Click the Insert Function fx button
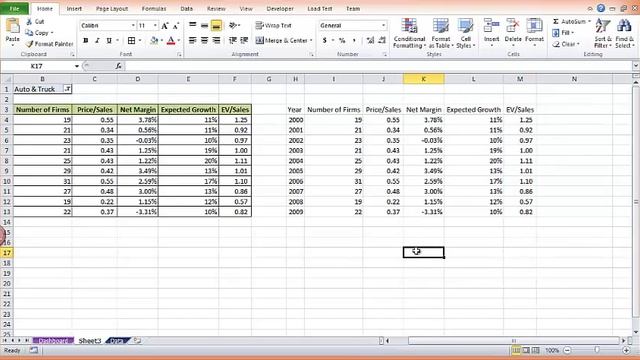The width and height of the screenshot is (640, 360). pyautogui.click(x=118, y=66)
